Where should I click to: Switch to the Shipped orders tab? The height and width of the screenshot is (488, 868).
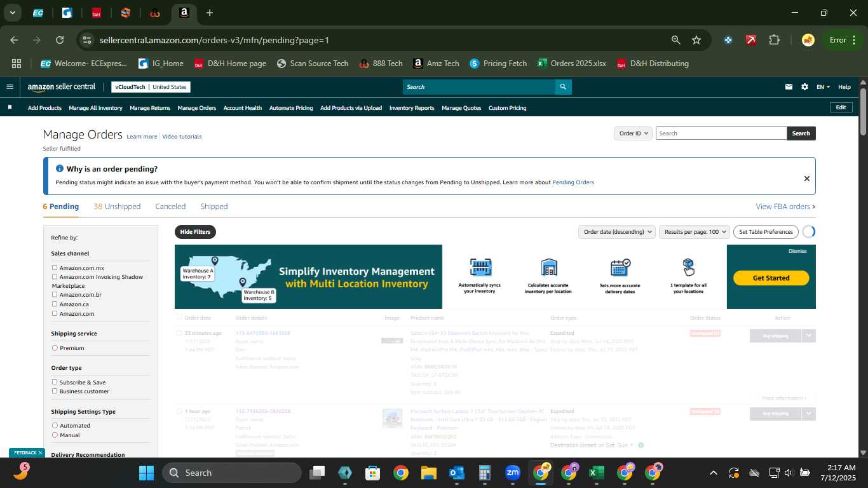coord(214,207)
